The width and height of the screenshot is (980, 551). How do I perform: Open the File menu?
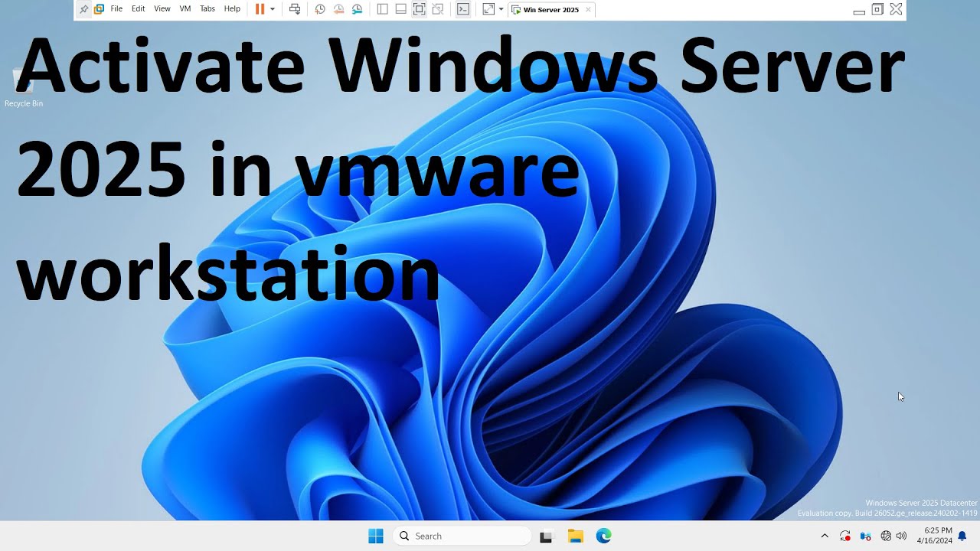[116, 9]
